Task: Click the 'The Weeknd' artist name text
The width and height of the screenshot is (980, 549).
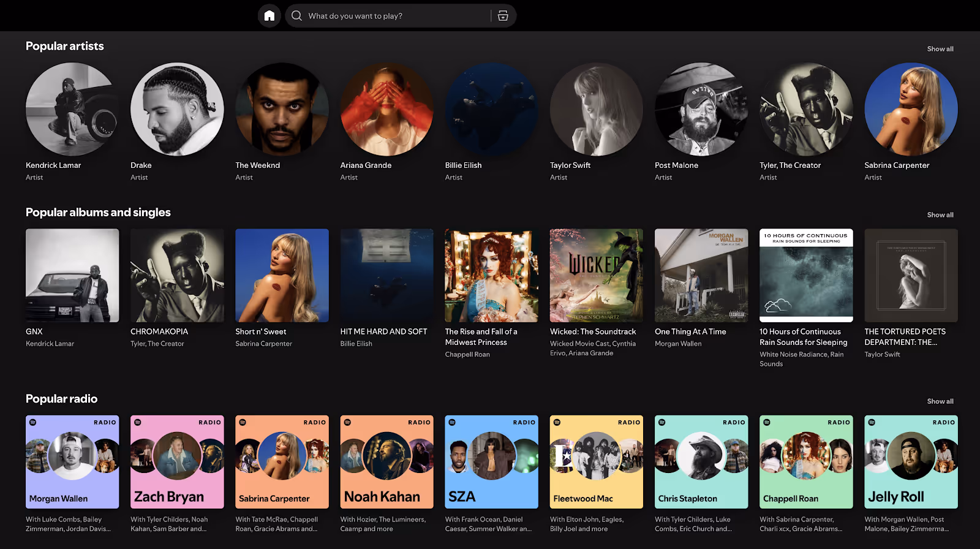Action: [x=258, y=165]
